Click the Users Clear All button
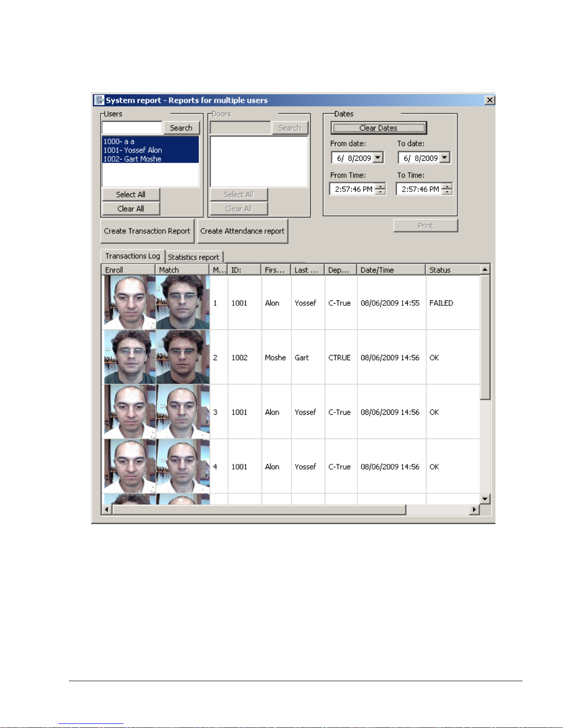563x728 pixels. coord(131,209)
